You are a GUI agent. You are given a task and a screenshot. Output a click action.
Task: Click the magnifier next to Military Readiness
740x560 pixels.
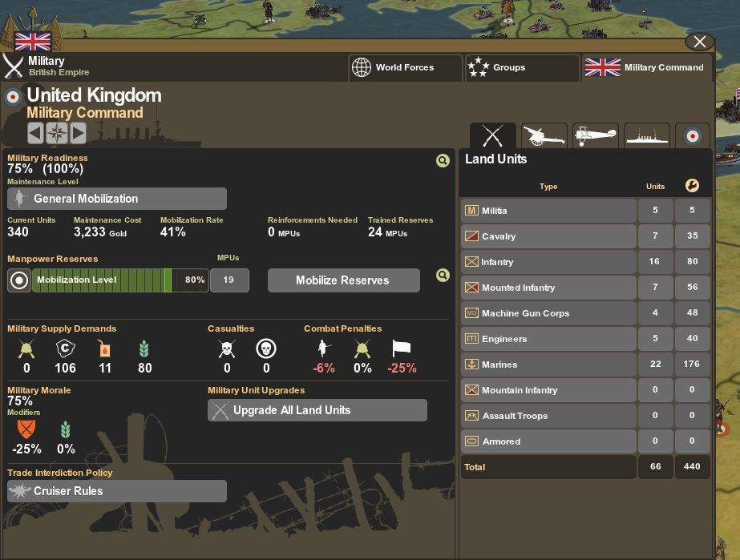click(x=443, y=161)
